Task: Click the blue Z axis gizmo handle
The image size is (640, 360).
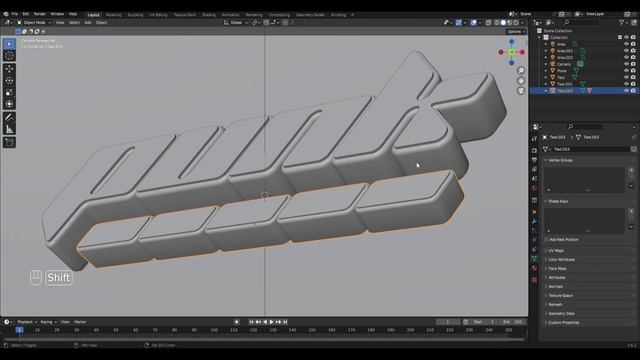Action: [511, 42]
